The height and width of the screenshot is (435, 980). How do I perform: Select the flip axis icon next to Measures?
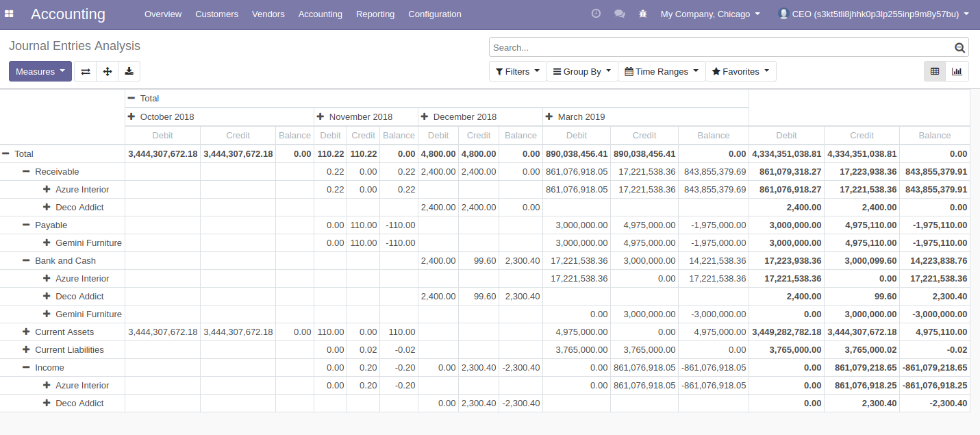(x=85, y=71)
